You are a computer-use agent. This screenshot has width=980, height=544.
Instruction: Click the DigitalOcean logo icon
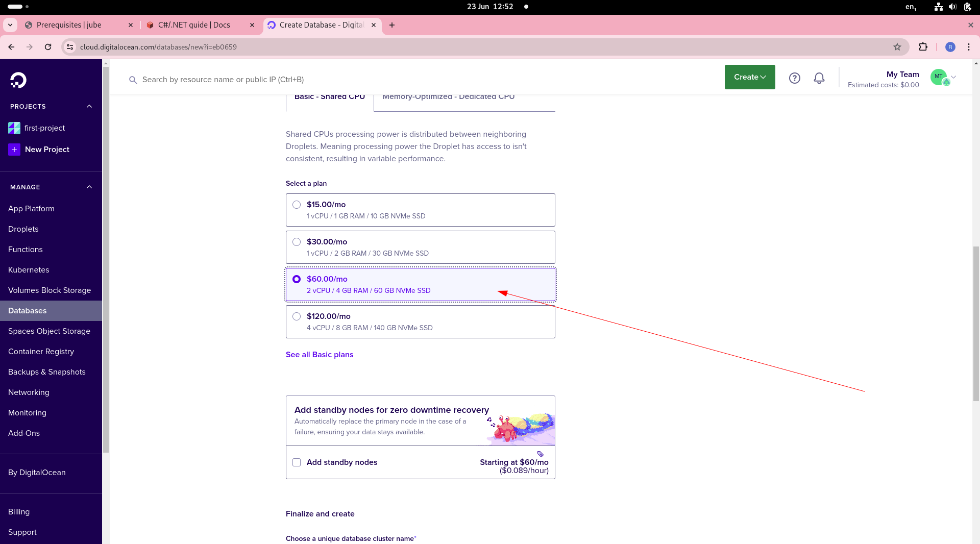coord(18,80)
